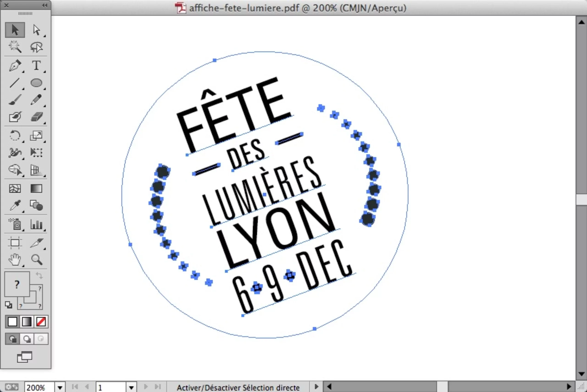Screen dimensions: 587x392
Task: Select the Zoom magnifier tool
Action: (36, 259)
